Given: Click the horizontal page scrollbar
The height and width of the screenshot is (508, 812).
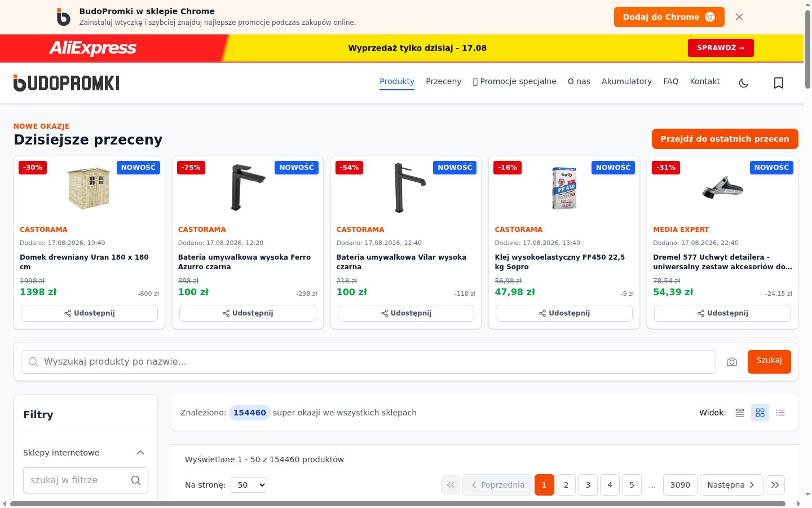Looking at the screenshot, I should [398, 503].
